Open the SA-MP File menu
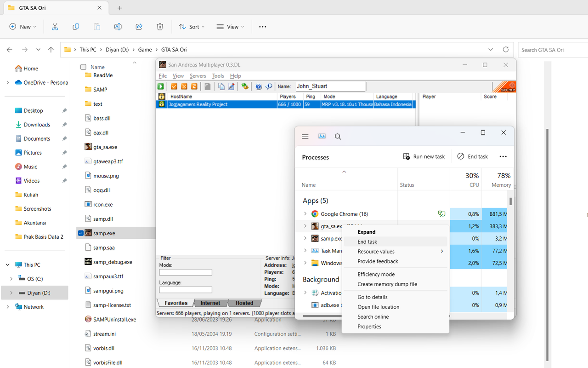The width and height of the screenshot is (588, 368). click(x=163, y=76)
